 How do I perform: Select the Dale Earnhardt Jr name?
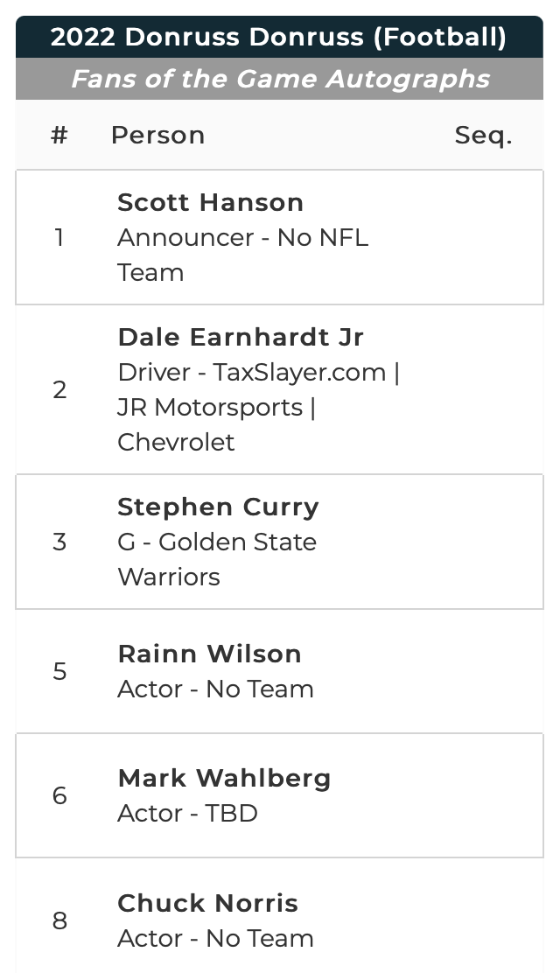tap(241, 337)
